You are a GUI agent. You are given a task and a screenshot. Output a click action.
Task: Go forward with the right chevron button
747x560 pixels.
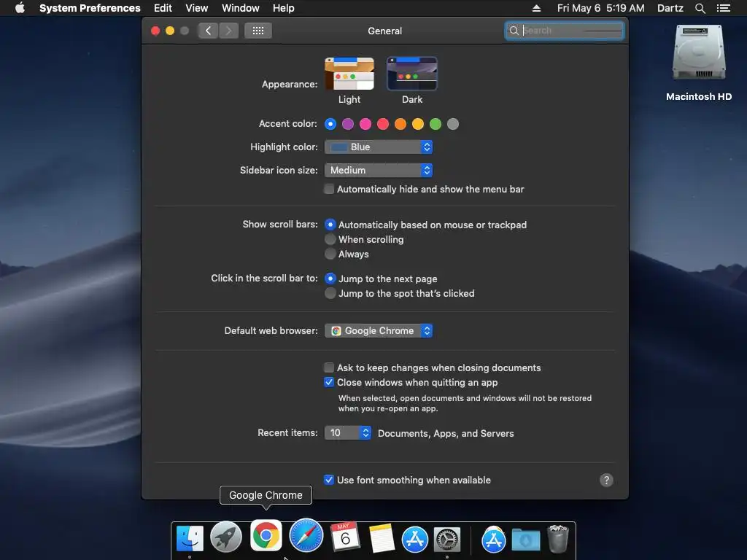point(228,31)
